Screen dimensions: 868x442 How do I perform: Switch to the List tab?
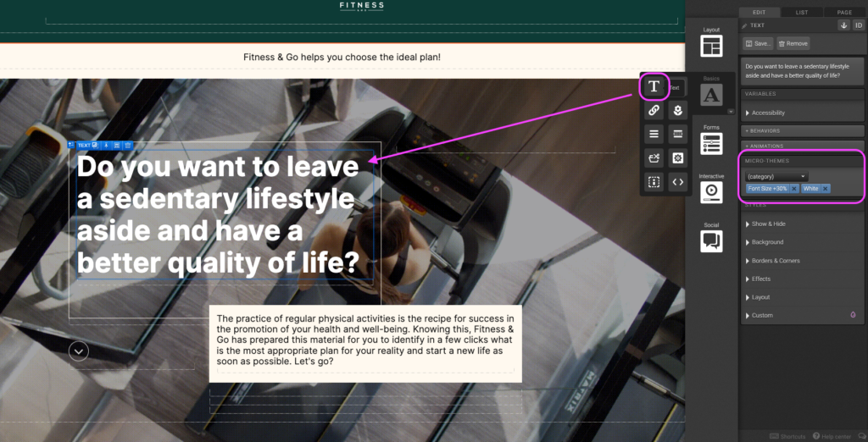click(802, 13)
